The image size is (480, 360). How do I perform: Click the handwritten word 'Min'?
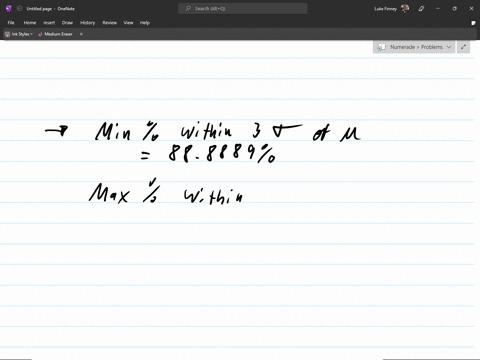(x=113, y=131)
